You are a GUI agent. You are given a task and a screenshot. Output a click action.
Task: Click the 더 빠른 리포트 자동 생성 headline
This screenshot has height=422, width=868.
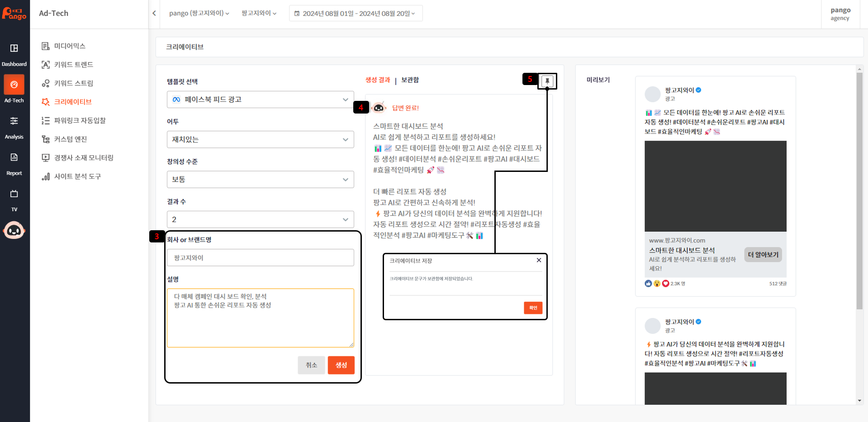pos(410,192)
